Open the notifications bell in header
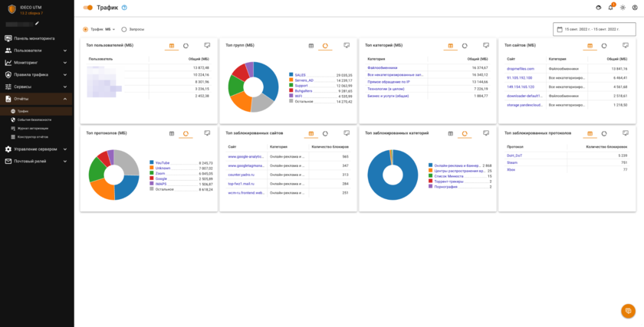This screenshot has height=327, width=644. (611, 8)
